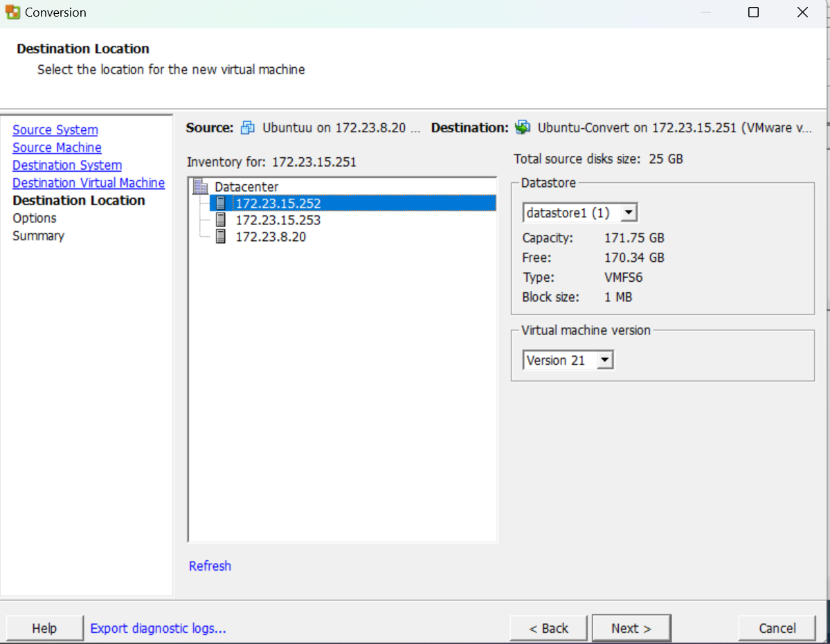Click Export diagnostic logs link
The height and width of the screenshot is (644, 830).
click(158, 628)
